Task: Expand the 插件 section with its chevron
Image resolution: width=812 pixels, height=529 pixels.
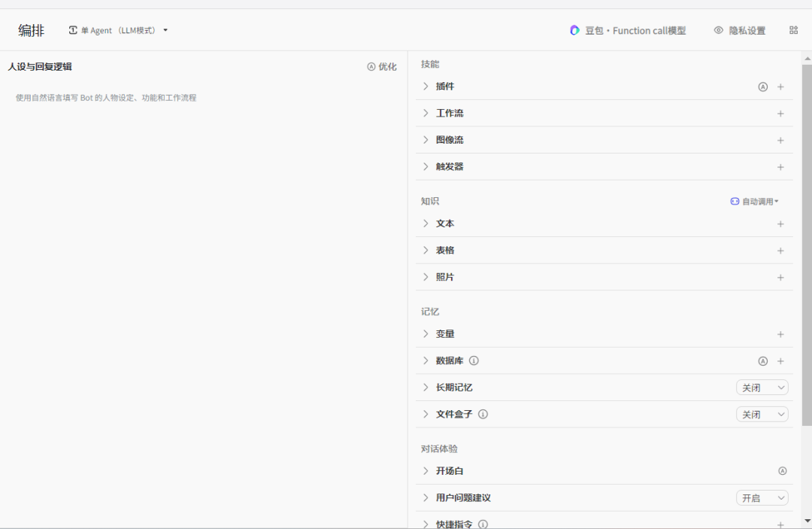Action: tap(426, 87)
